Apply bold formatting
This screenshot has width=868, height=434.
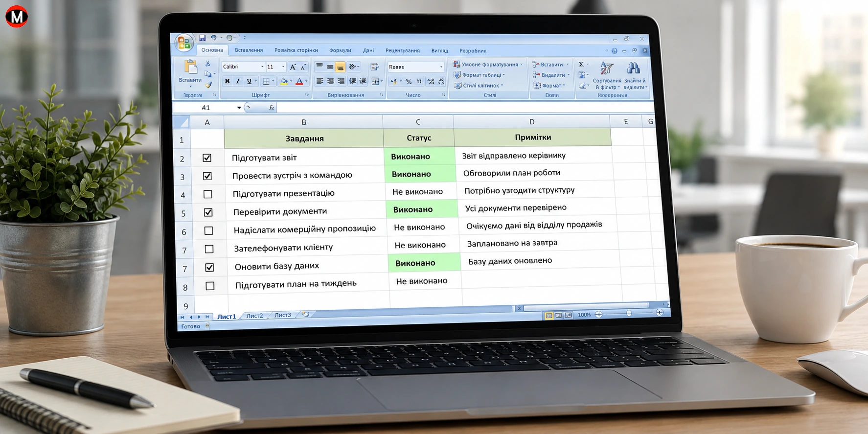click(227, 81)
